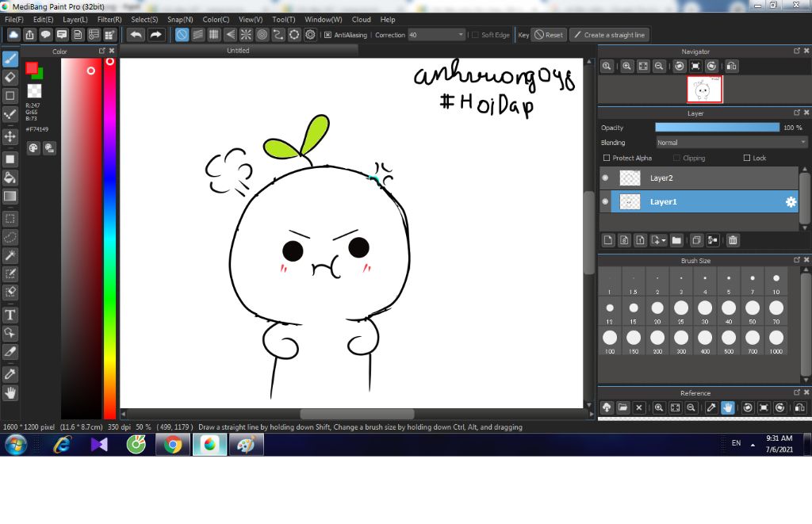Open snap settings gear
812x524 pixels.
[310, 35]
